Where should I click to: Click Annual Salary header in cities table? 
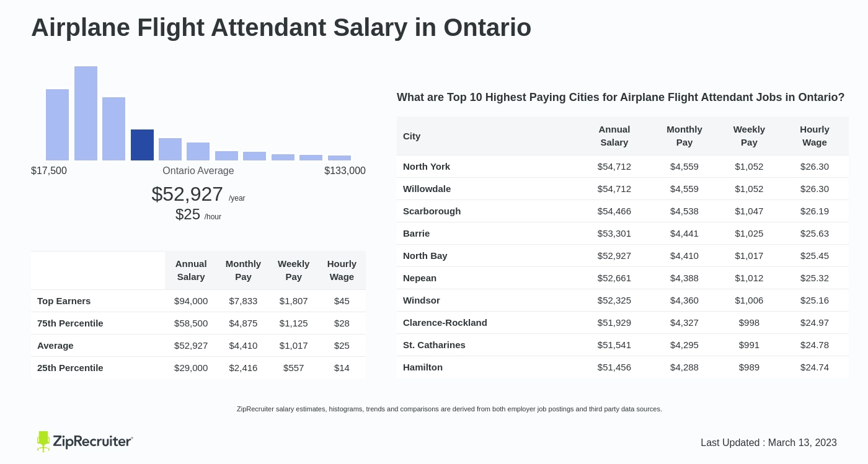[614, 136]
